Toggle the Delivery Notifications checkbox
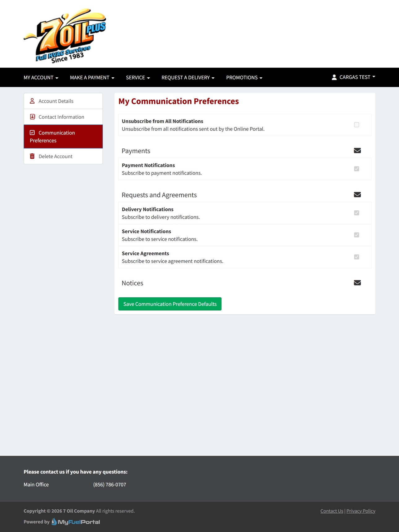Image resolution: width=399 pixels, height=532 pixels. tap(357, 213)
